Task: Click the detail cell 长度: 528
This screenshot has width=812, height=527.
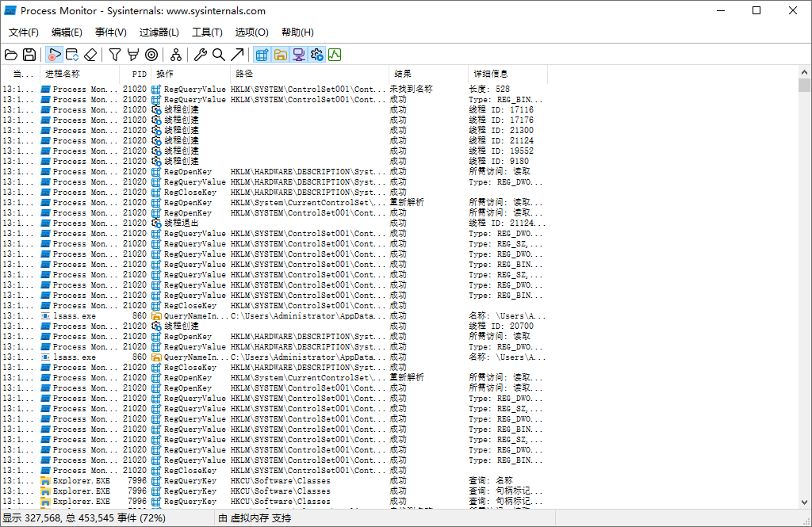Action: (x=489, y=89)
